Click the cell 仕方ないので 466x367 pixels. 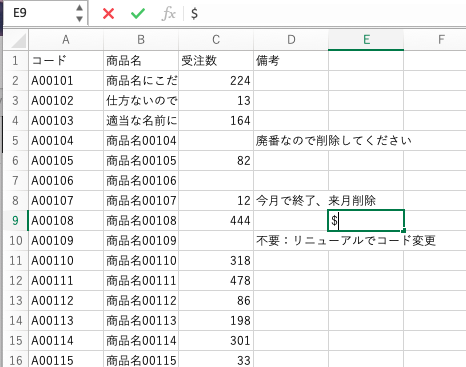[x=141, y=101]
